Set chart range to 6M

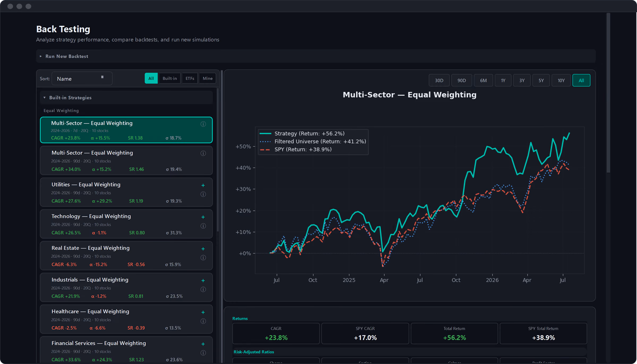click(x=483, y=80)
